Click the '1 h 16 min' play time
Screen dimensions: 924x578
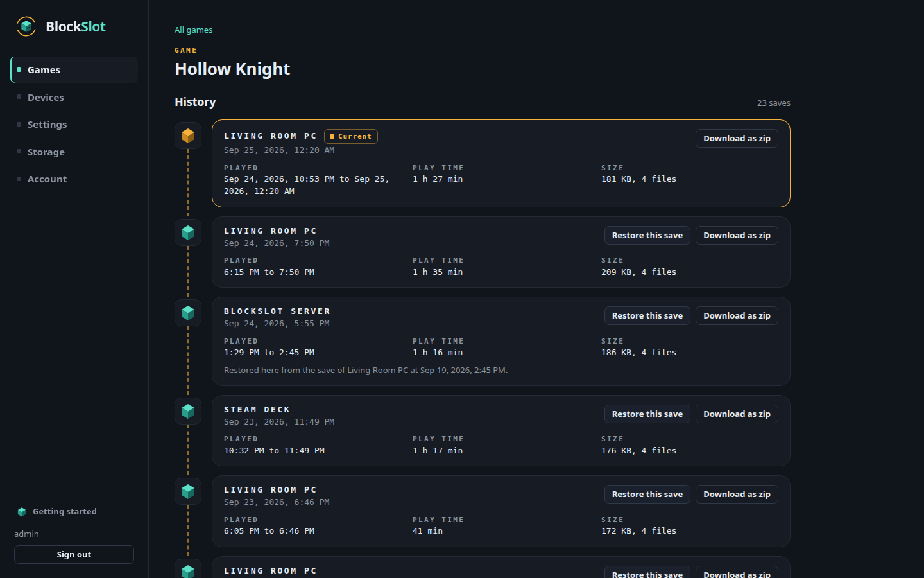438,353
